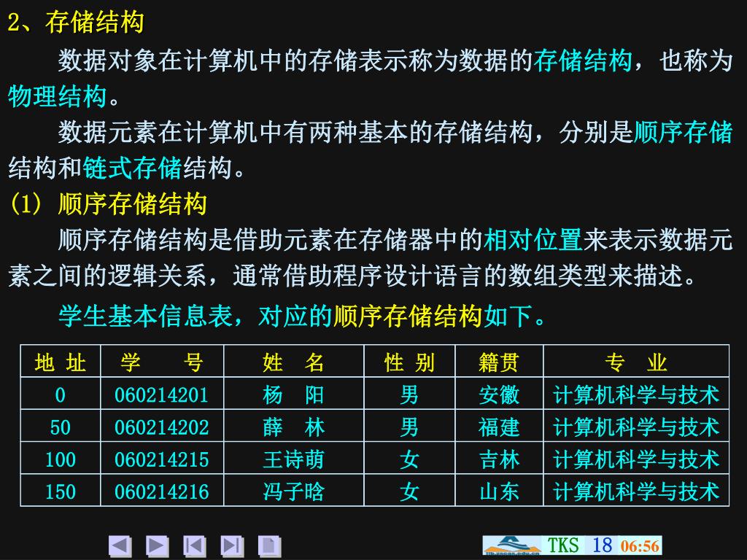
Task: Click the TKS label in footer
Action: tap(562, 545)
